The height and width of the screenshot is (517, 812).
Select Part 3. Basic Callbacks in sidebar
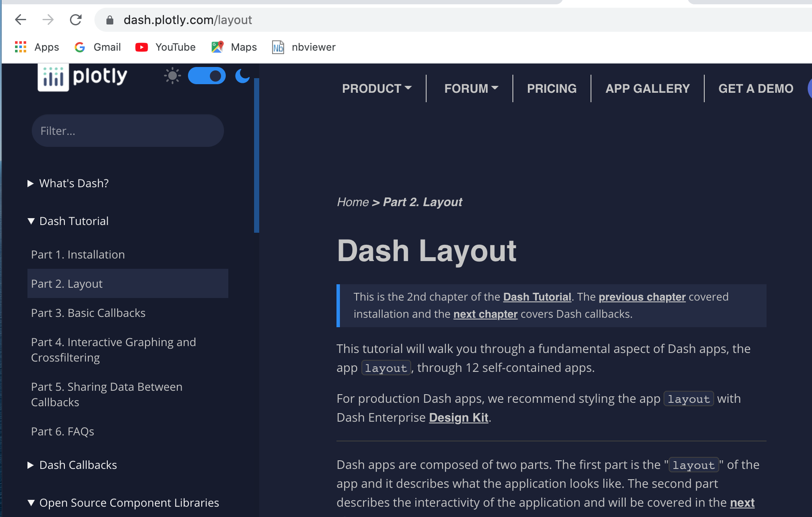128,313
